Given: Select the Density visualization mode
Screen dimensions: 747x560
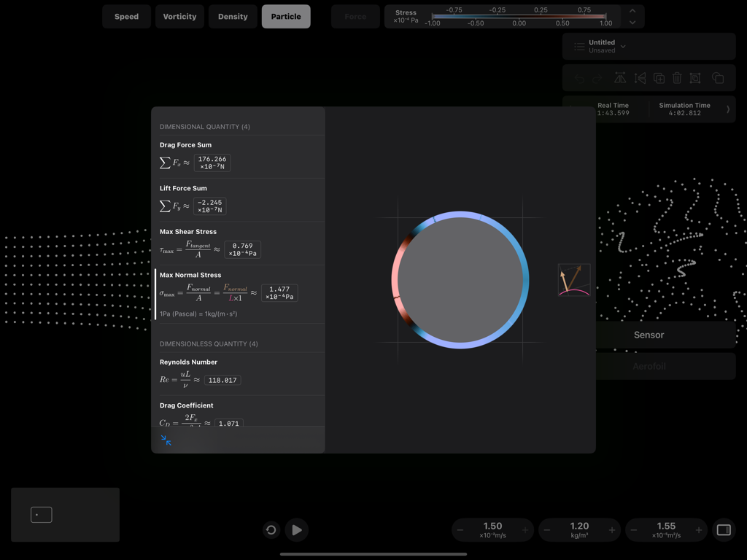Looking at the screenshot, I should tap(233, 15).
